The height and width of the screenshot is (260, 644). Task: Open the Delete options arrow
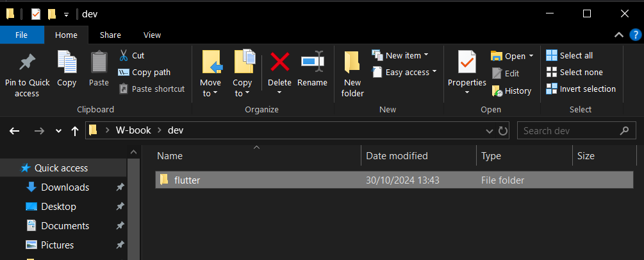click(279, 92)
